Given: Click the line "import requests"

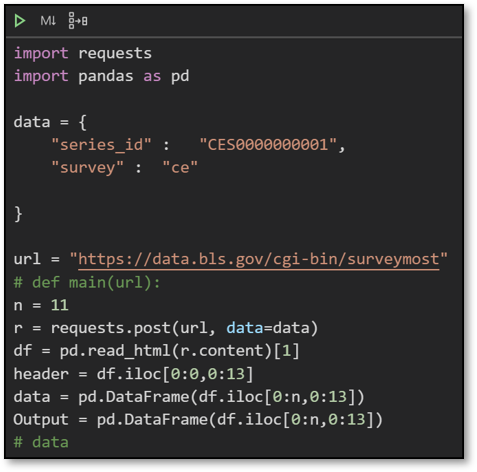Looking at the screenshot, I should [83, 54].
